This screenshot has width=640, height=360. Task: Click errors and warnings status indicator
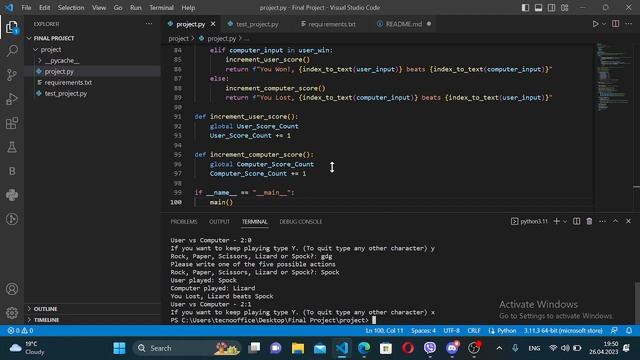coord(20,331)
